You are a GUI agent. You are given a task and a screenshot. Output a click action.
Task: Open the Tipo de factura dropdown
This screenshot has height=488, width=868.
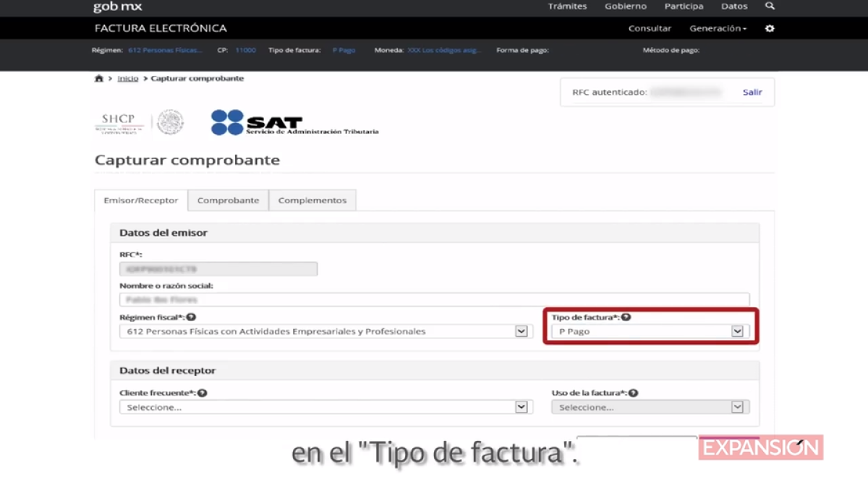pos(736,330)
